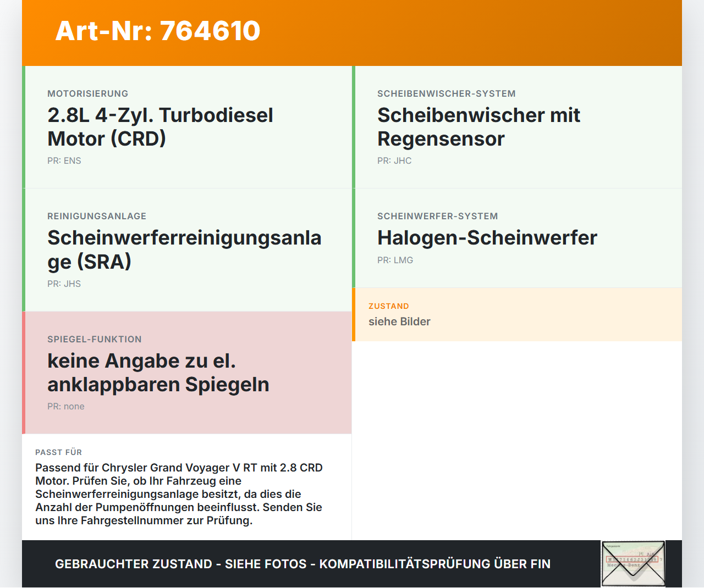Click the SPIEGEL-FUNKTION label
704x588 pixels.
pyautogui.click(x=95, y=339)
